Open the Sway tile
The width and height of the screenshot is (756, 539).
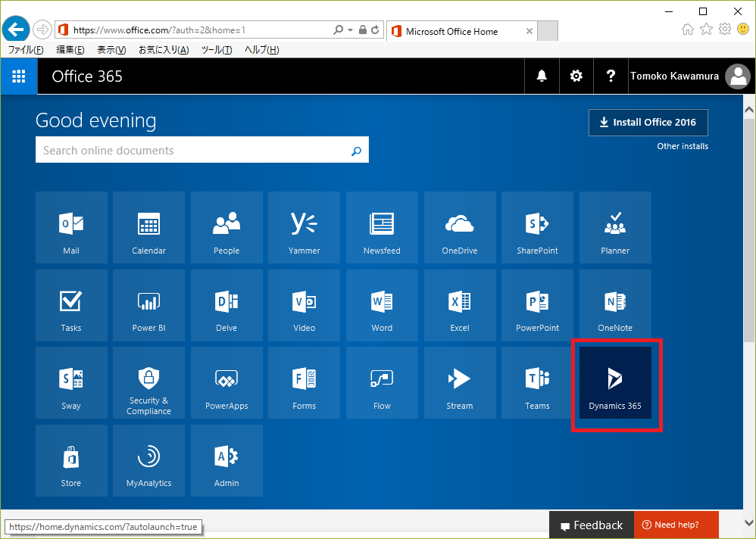point(71,383)
